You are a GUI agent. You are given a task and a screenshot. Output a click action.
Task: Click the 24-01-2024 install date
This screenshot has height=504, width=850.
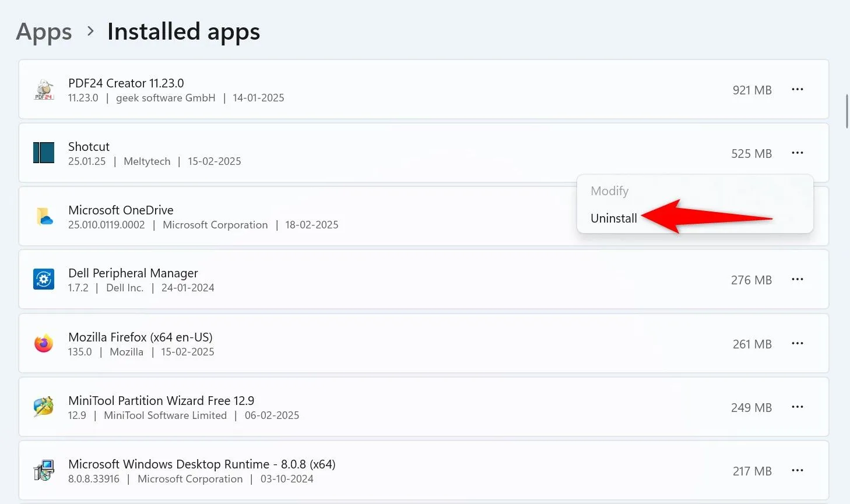click(188, 288)
